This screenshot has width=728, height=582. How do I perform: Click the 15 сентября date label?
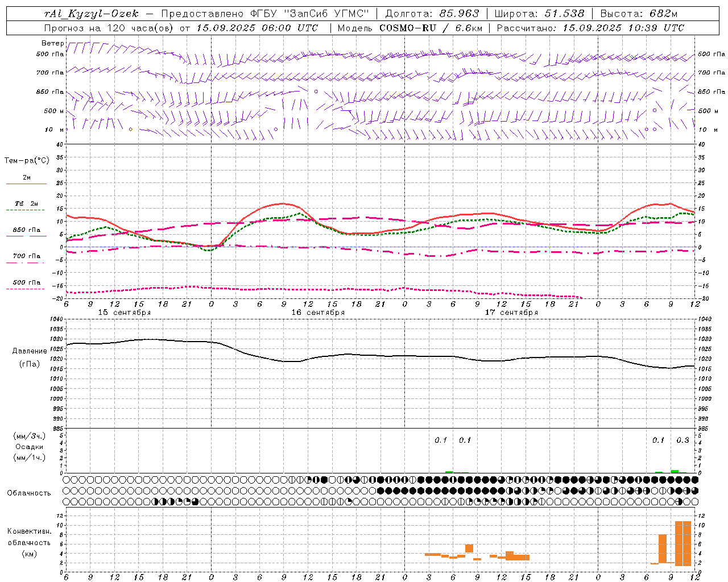tap(125, 313)
